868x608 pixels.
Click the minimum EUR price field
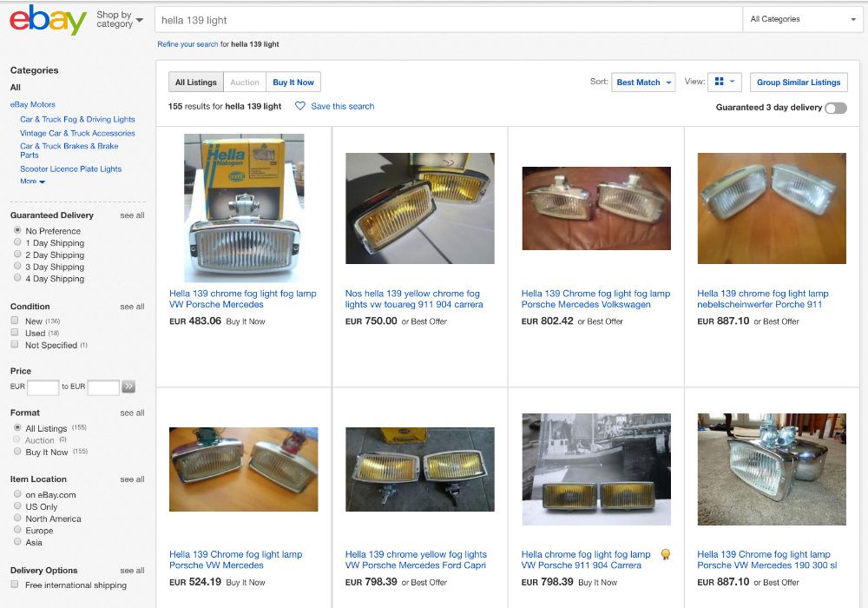(x=43, y=387)
